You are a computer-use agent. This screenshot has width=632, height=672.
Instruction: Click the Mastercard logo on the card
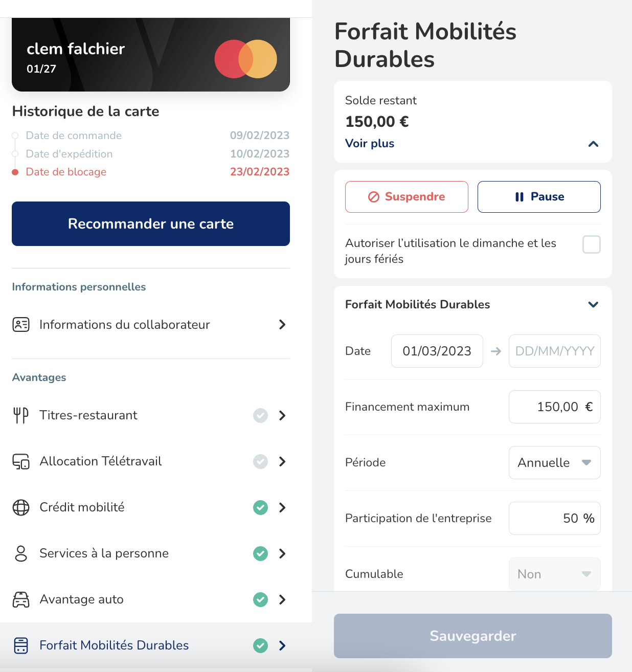point(245,59)
